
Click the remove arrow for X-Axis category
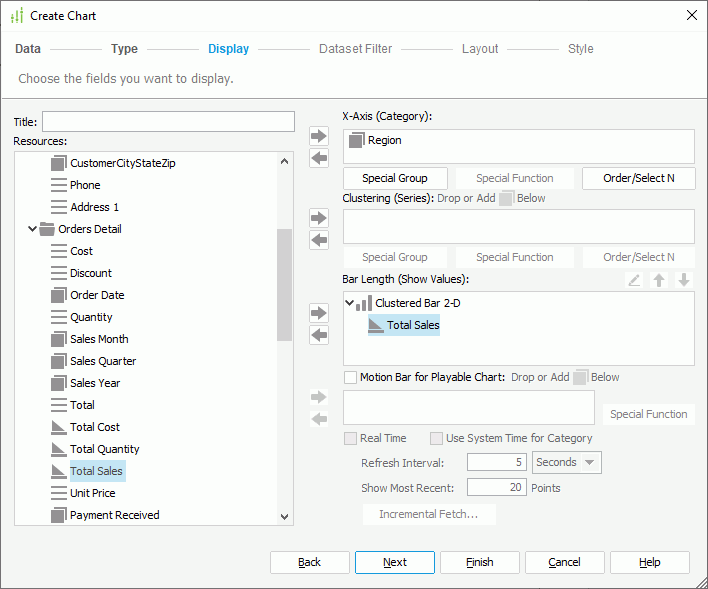tap(319, 158)
